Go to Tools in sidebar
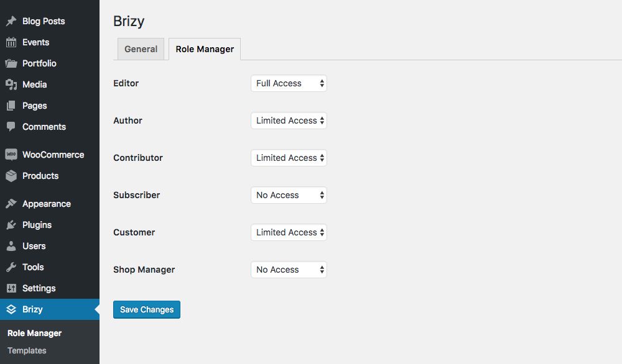 pyautogui.click(x=50, y=267)
